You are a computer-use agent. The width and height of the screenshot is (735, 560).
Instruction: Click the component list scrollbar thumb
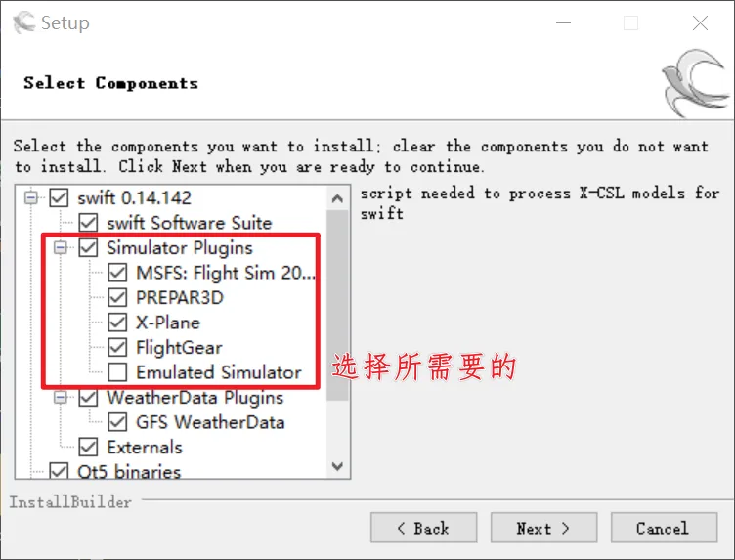click(x=337, y=306)
